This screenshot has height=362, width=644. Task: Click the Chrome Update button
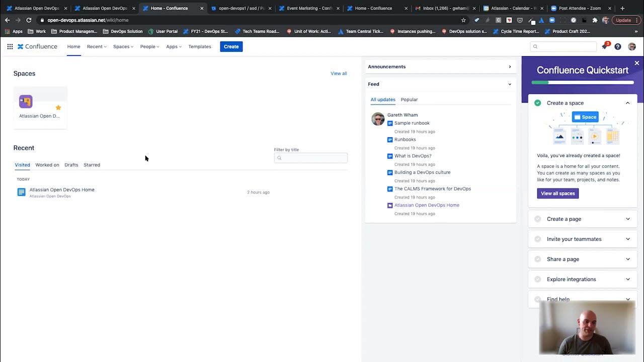(626, 20)
